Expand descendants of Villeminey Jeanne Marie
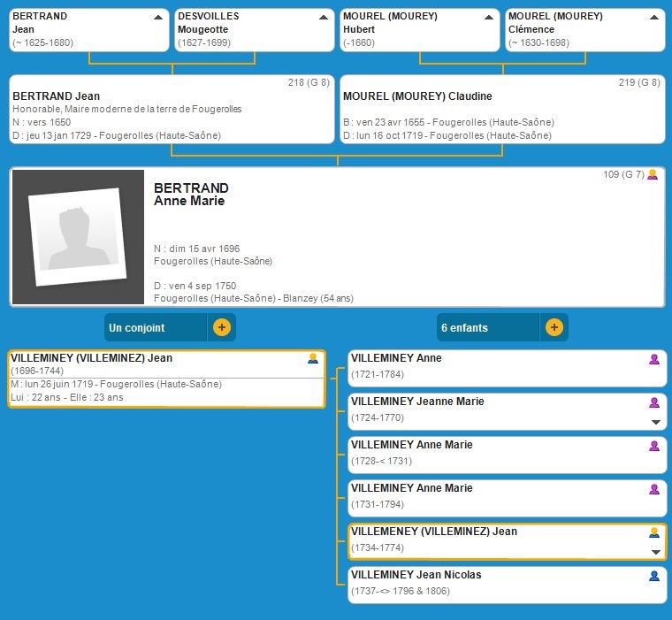This screenshot has height=620, width=672. click(655, 422)
